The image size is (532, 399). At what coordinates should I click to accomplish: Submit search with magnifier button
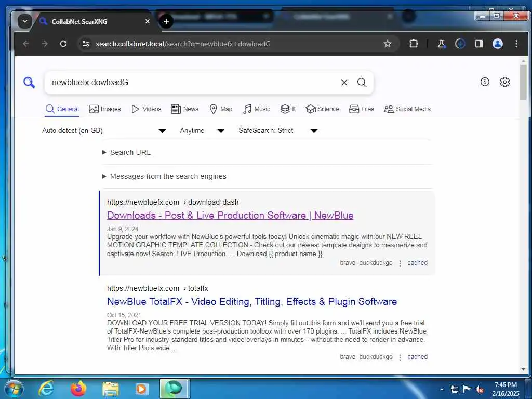pos(362,83)
